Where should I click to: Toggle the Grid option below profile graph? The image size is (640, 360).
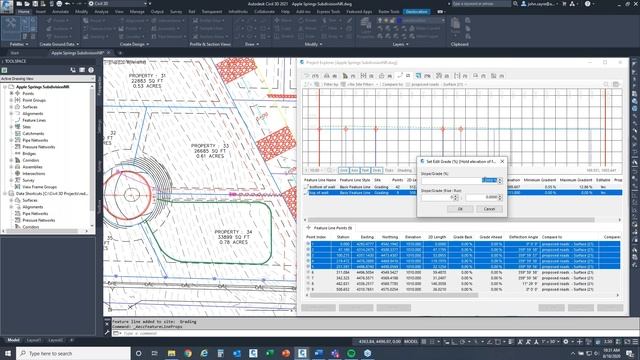pyautogui.click(x=344, y=170)
